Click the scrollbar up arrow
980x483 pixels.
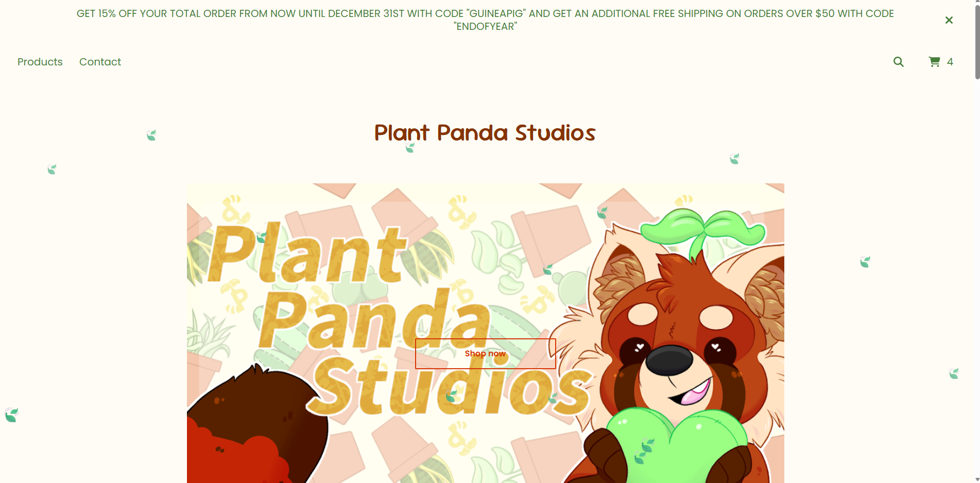tap(977, 3)
